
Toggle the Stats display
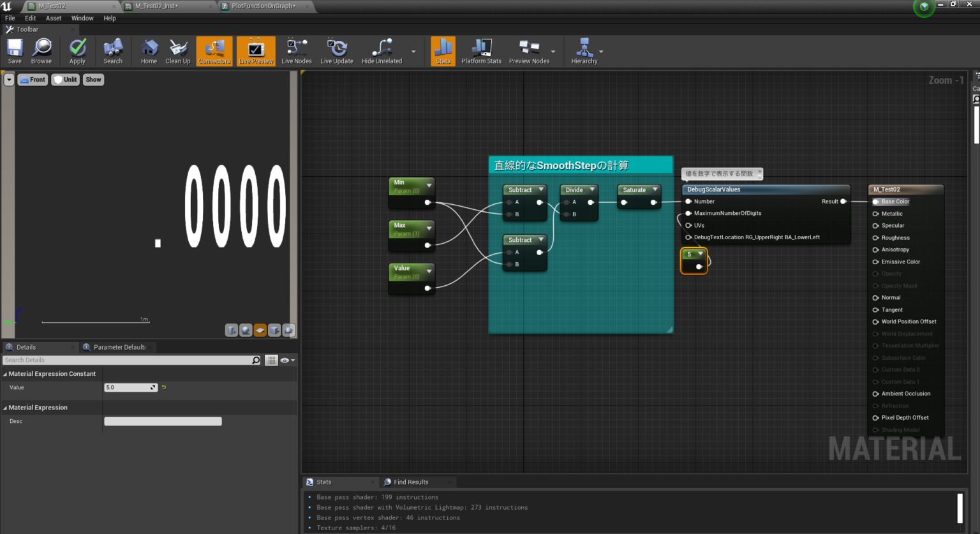443,50
